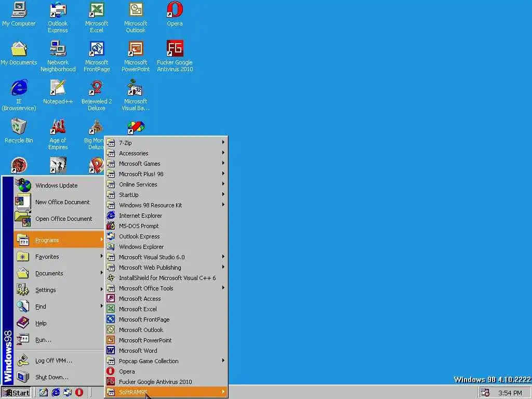The height and width of the screenshot is (399, 532).
Task: Launch Microsoft Excel from Programs menu
Action: (166, 309)
